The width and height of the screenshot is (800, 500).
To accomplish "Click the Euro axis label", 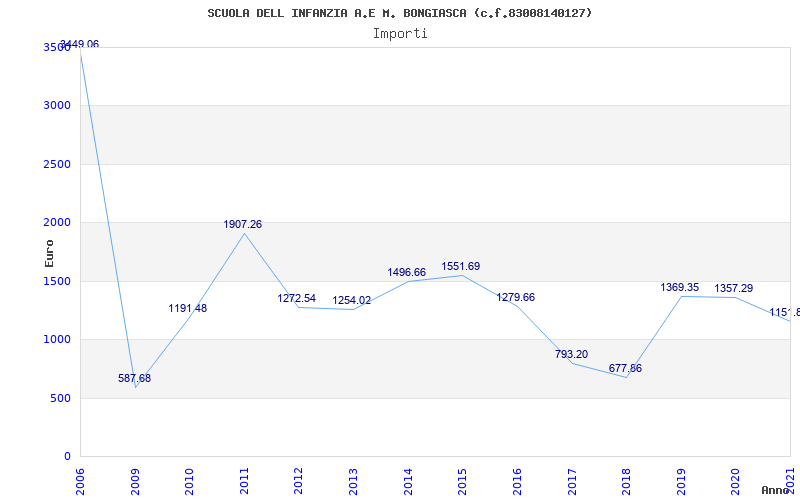I will (49, 253).
